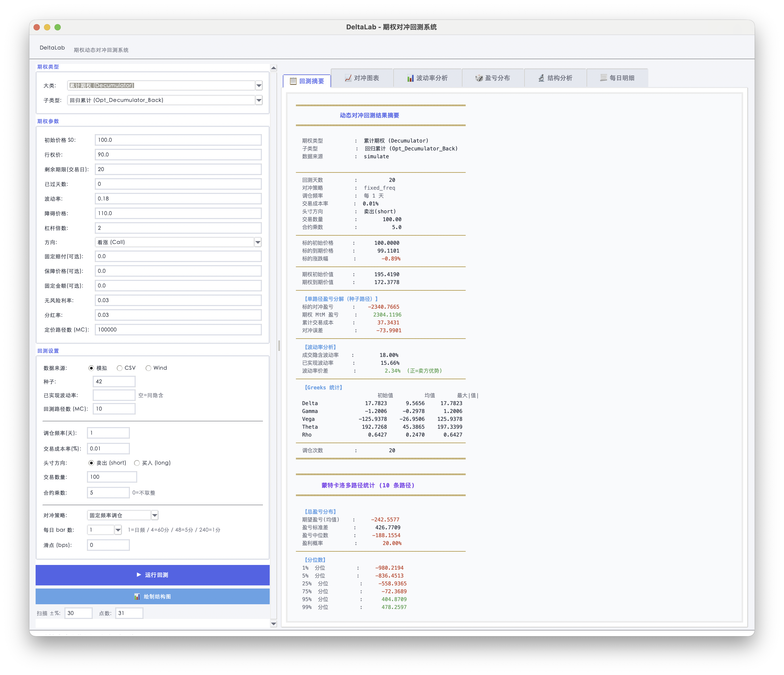Edit the 回测路径数 (MC) field

(114, 409)
